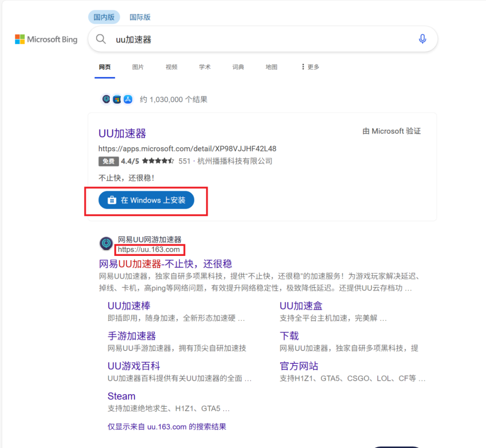Select the 图片 images tab
The image size is (486, 448).
(138, 67)
